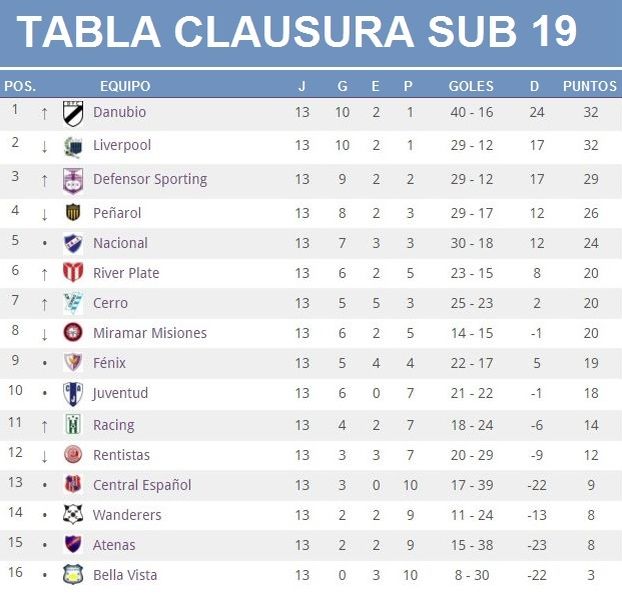Click the Peñarol yellow-black shield icon
The height and width of the screenshot is (599, 622).
point(73,212)
